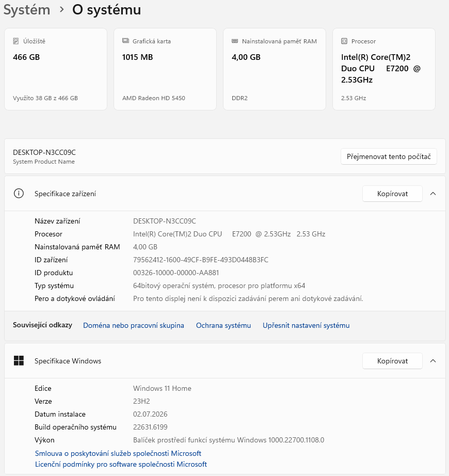The width and height of the screenshot is (449, 476).
Task: Click the 4,00 GB value in device specifications
Action: pyautogui.click(x=145, y=247)
